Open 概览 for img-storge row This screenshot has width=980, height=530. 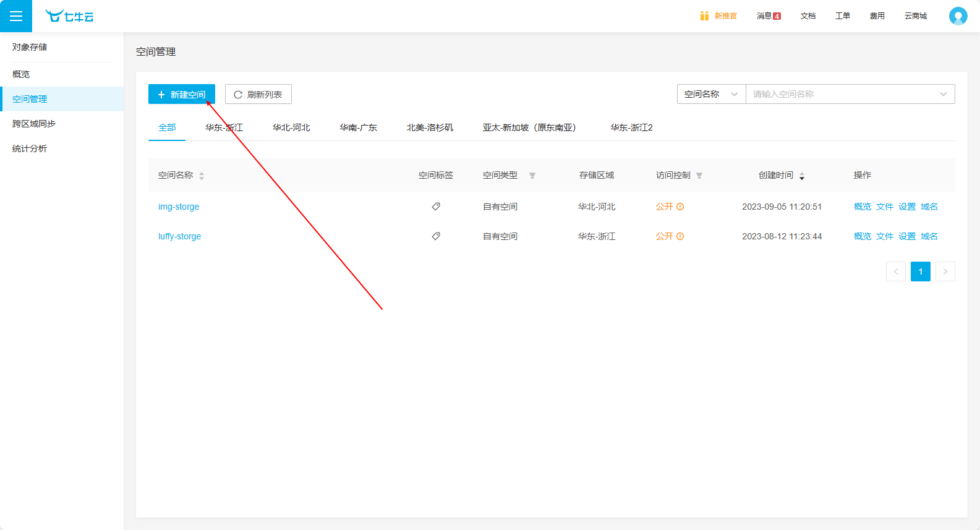(x=863, y=207)
